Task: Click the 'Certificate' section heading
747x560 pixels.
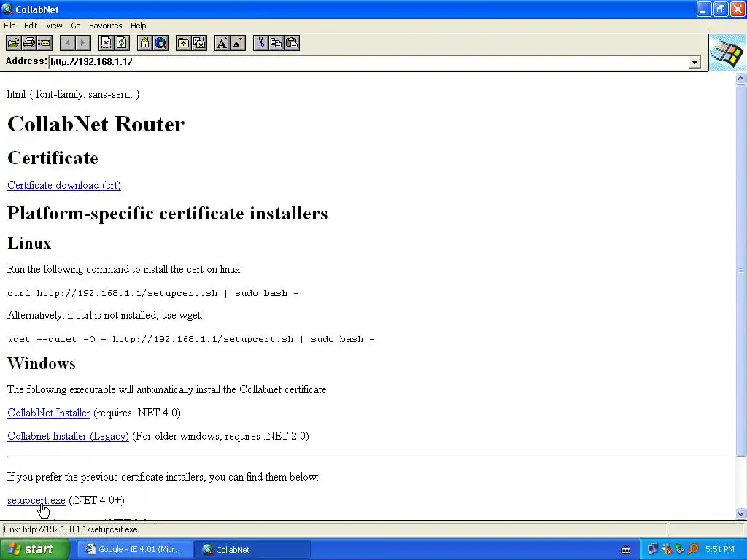Action: click(53, 158)
